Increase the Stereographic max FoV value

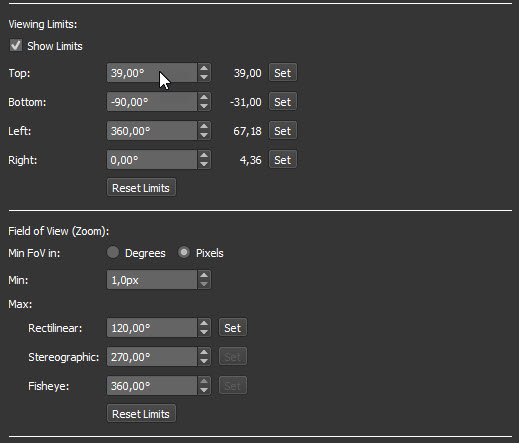click(x=204, y=352)
